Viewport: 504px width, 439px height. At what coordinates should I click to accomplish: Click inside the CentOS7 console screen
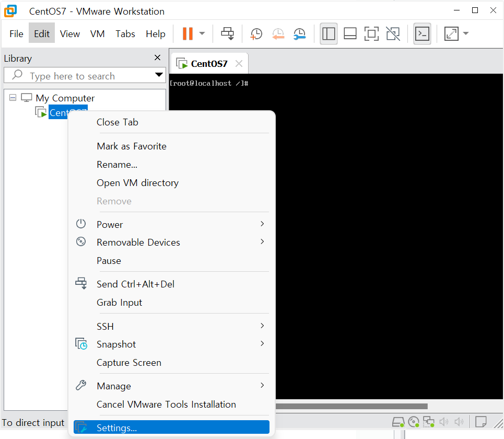(389, 236)
